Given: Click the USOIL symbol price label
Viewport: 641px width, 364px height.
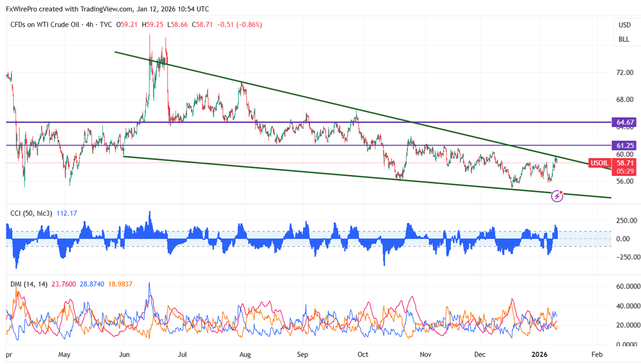Looking at the screenshot, I should (600, 163).
